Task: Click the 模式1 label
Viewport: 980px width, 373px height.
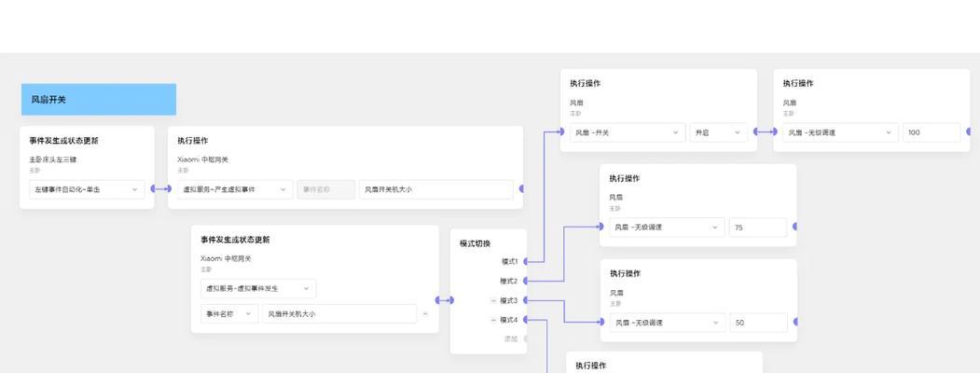Action: [x=509, y=261]
